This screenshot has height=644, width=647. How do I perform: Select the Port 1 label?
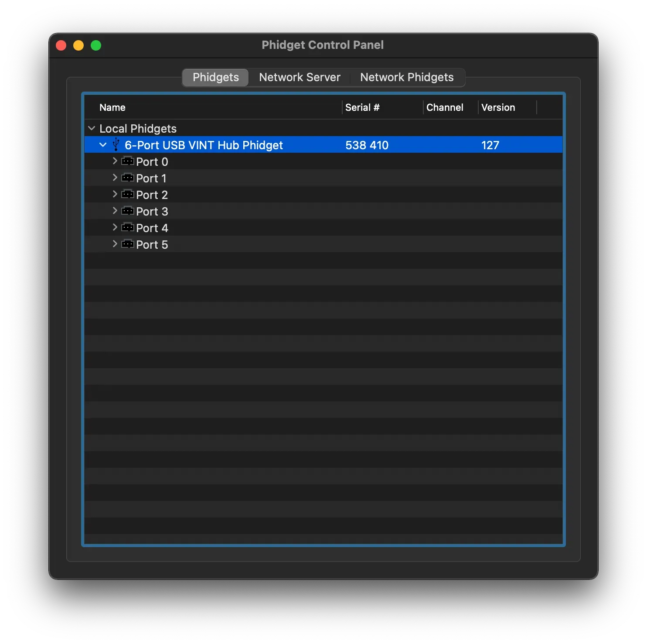[151, 178]
